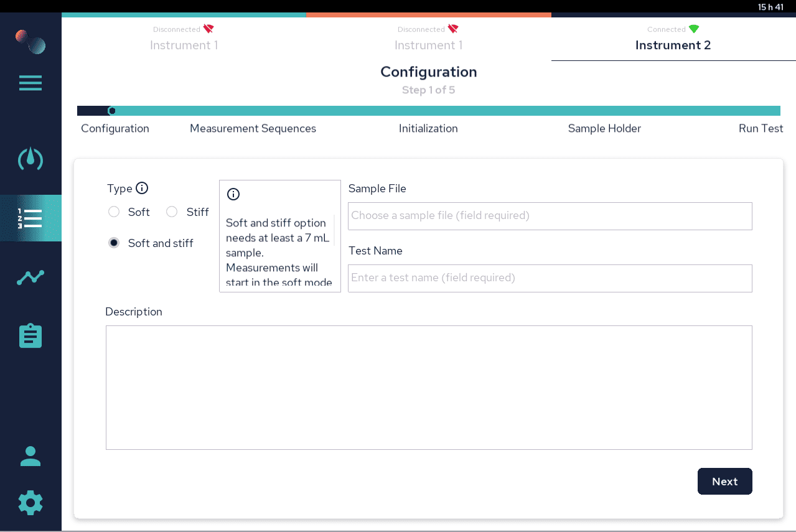The image size is (796, 532).
Task: Select the numbered list sidebar icon
Action: (30, 218)
